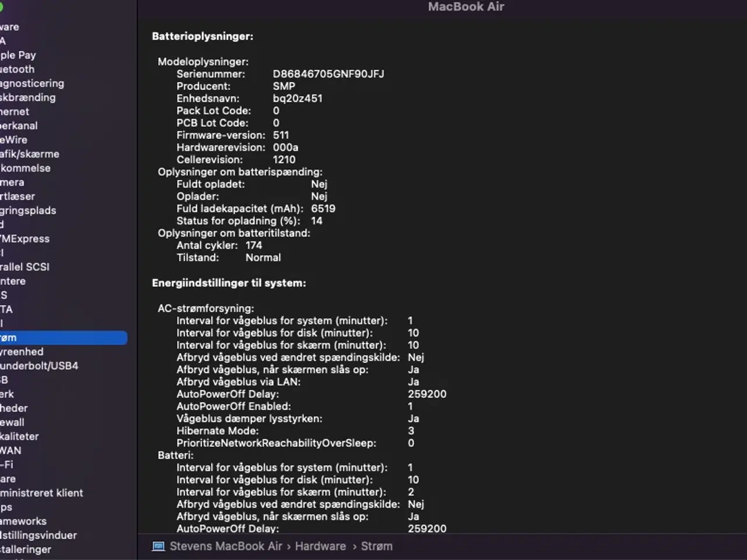Select Kamera in the sidebar
Screen dimensions: 747x560
point(12,183)
